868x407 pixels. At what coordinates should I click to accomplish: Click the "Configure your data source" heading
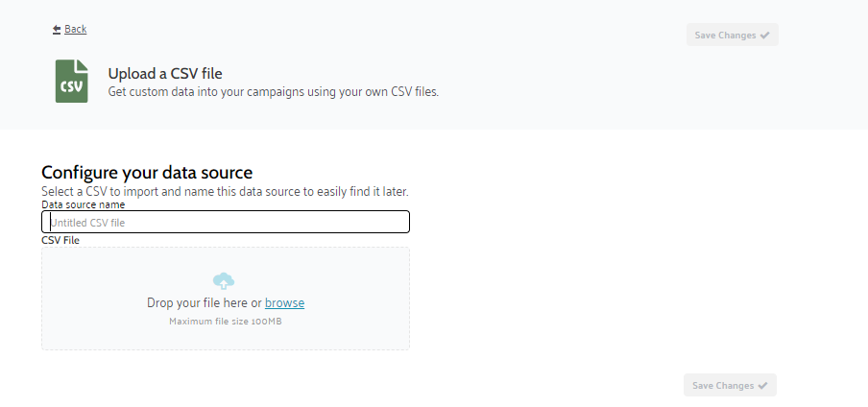coord(147,173)
